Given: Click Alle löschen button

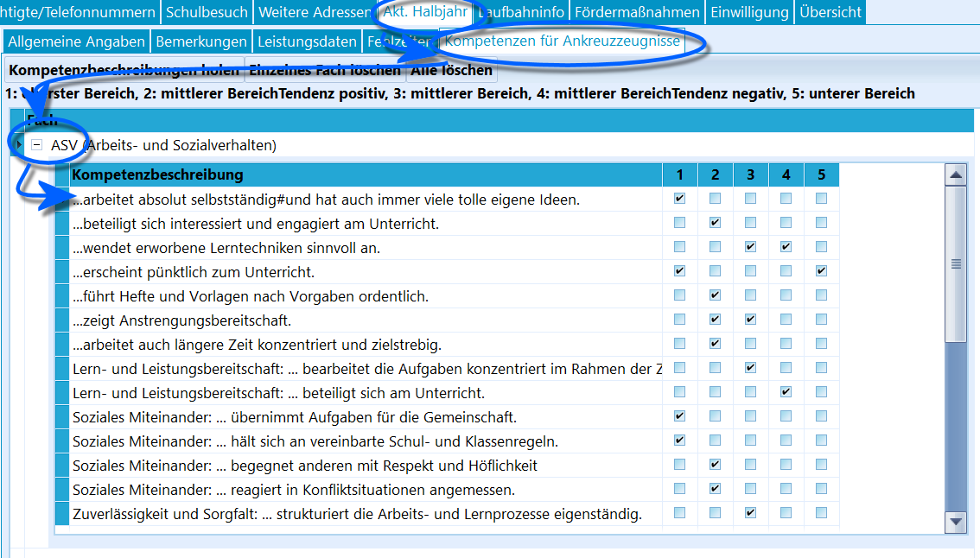Looking at the screenshot, I should point(451,70).
